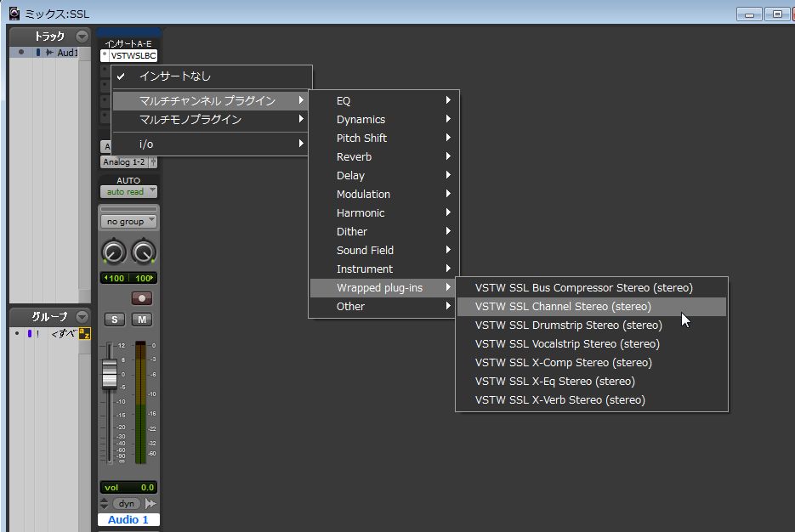Mute the Audio 1 track with M button
The width and height of the screenshot is (795, 532).
tap(142, 320)
